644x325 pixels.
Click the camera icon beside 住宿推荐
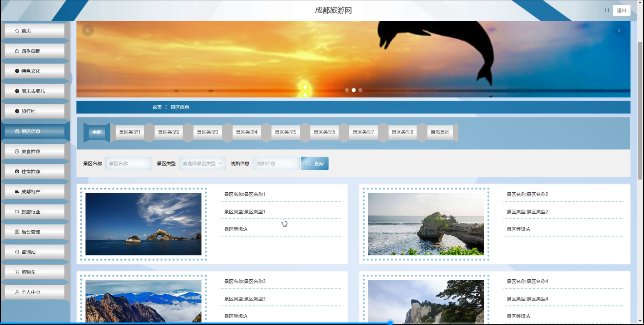[17, 172]
